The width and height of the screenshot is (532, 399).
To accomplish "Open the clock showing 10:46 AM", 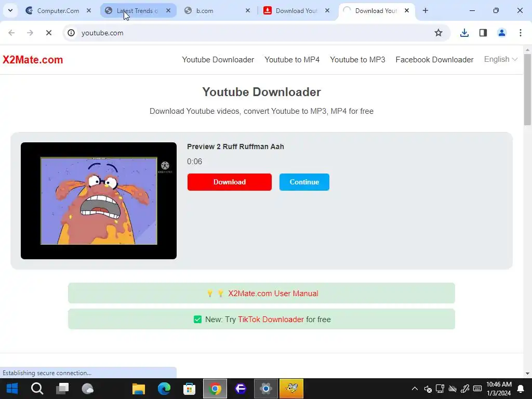I will click(x=499, y=389).
